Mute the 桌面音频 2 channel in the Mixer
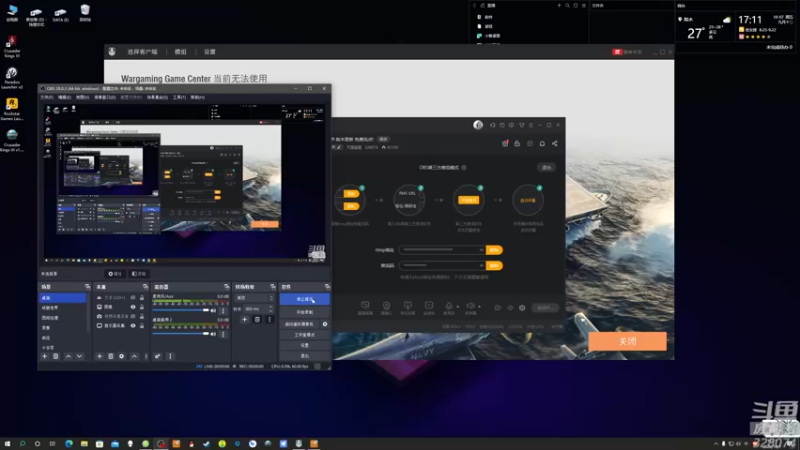The height and width of the screenshot is (450, 800). point(213,334)
